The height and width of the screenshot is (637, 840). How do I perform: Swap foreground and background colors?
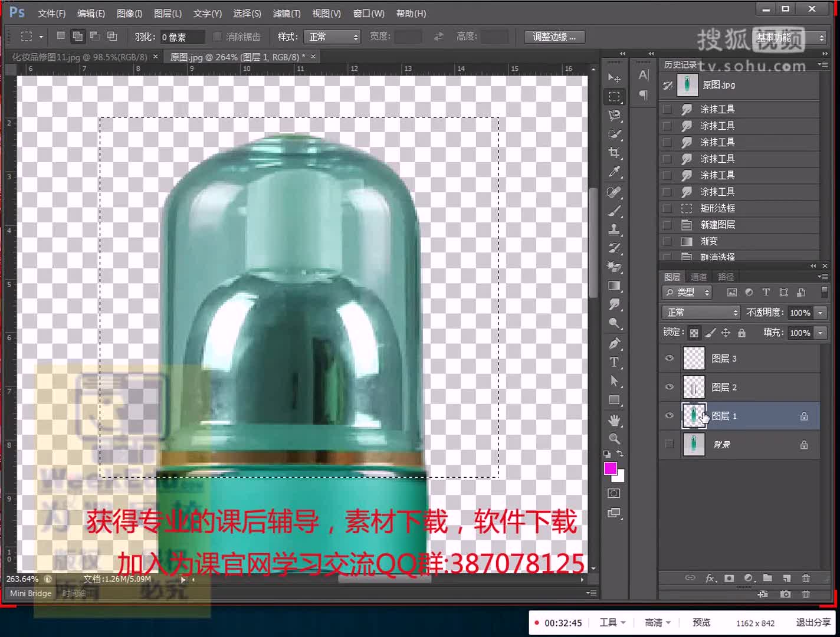click(620, 454)
